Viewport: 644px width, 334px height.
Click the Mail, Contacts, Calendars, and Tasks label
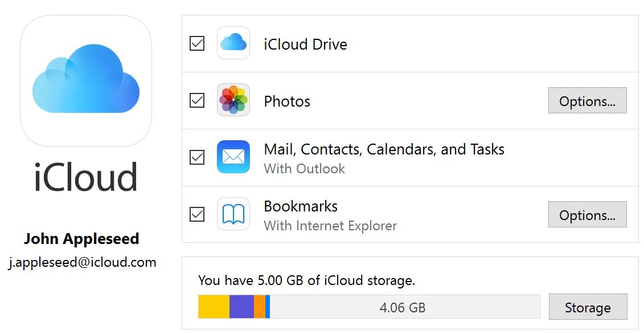[x=384, y=149]
